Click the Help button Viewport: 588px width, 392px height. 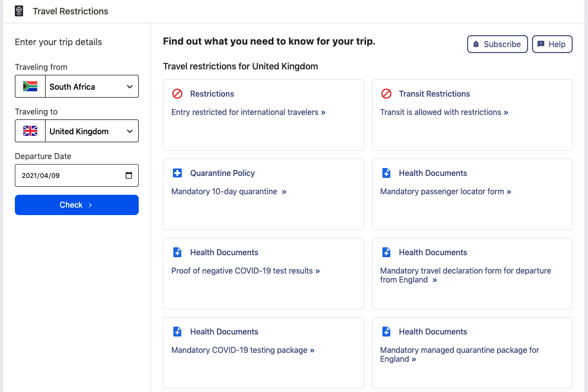[x=552, y=44]
